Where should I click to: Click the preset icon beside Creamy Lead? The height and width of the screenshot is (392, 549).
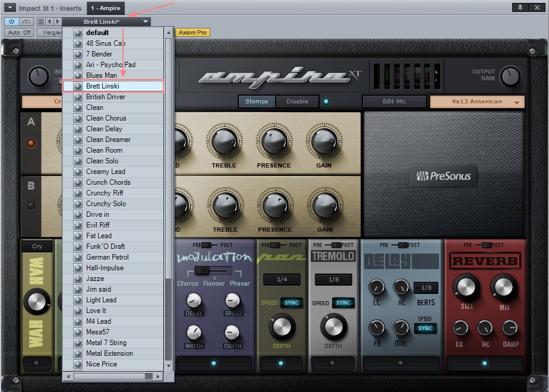78,172
